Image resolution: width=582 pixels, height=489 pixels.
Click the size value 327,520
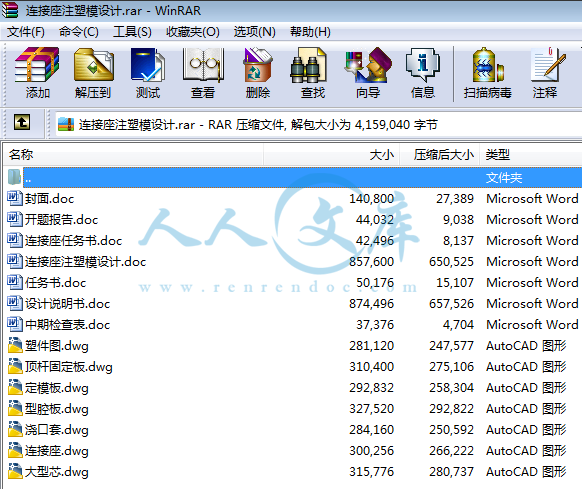[x=371, y=409]
